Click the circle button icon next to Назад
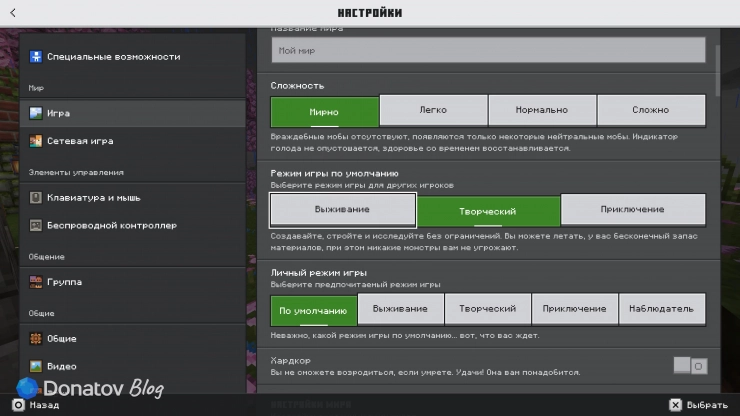 (x=18, y=405)
